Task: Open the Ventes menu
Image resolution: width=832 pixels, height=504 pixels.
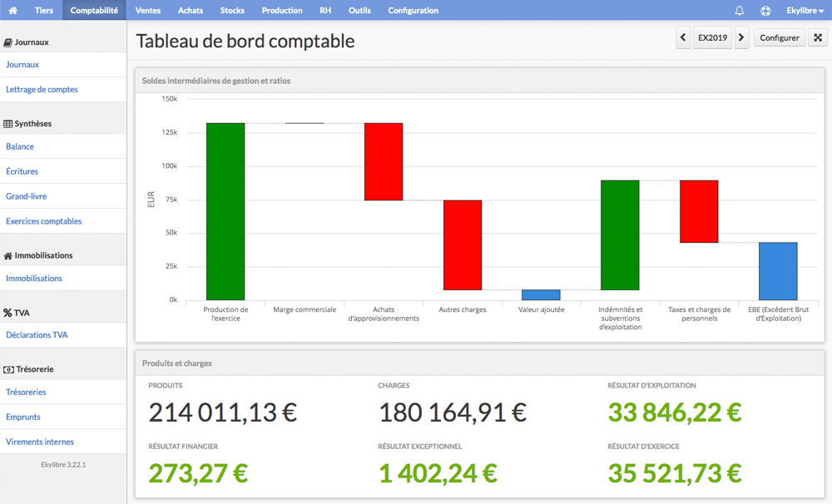Action: pos(148,10)
